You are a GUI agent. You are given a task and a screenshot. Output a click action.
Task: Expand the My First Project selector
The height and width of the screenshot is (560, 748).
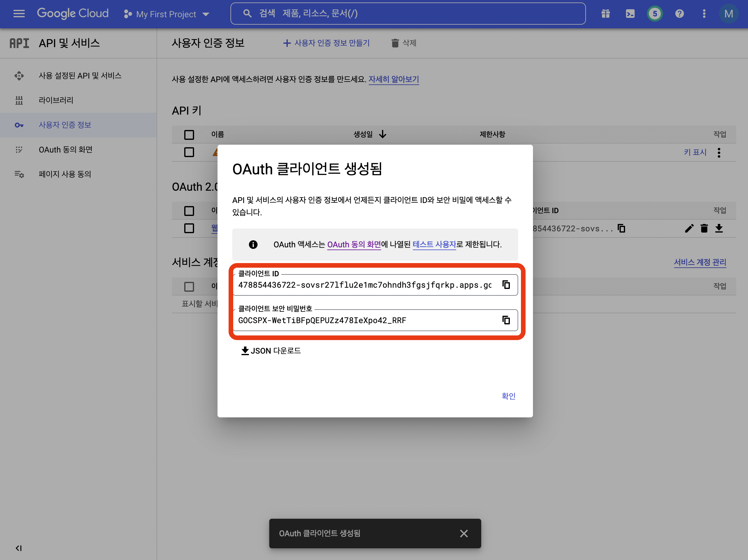[x=167, y=14]
